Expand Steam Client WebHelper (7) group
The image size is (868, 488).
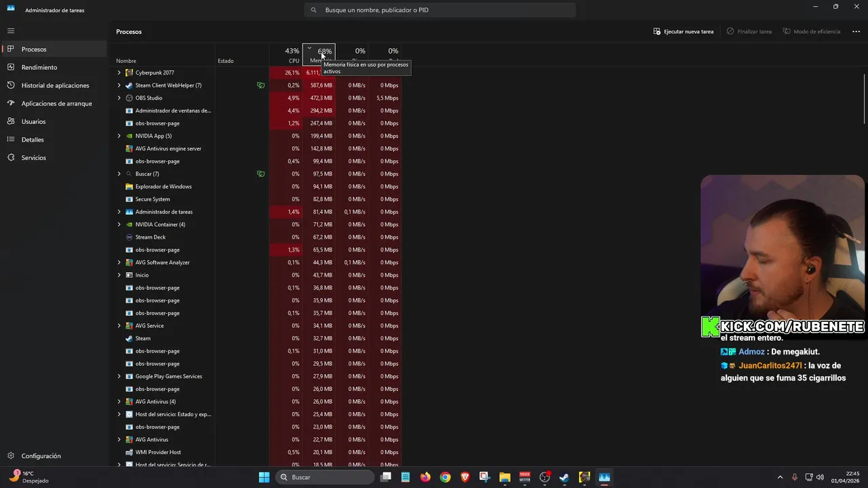(x=119, y=85)
